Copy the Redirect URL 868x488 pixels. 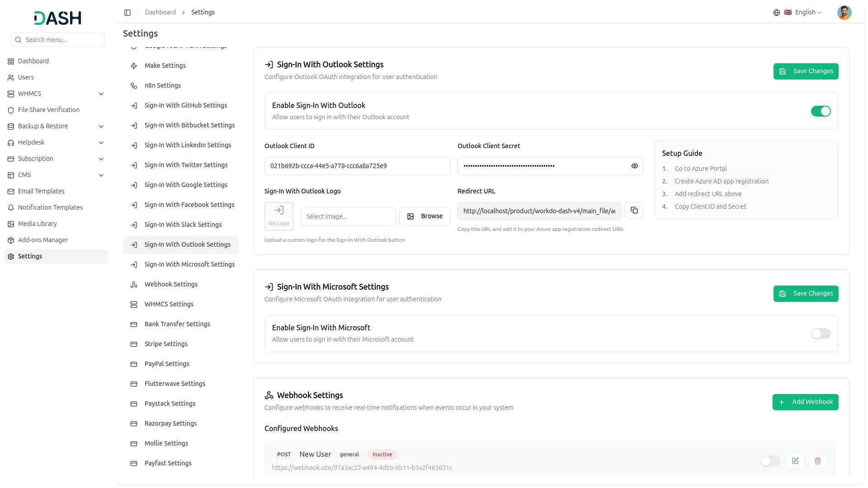click(x=634, y=210)
